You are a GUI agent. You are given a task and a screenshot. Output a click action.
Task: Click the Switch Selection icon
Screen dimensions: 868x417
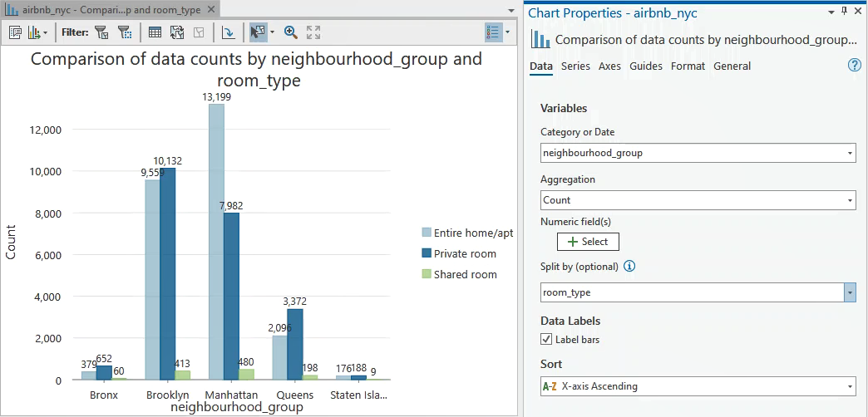(x=177, y=32)
